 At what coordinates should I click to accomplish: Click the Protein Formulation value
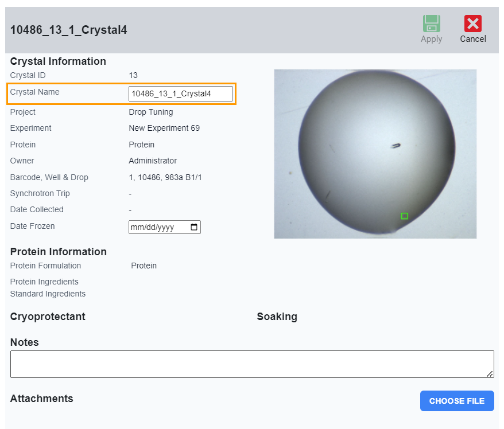pos(144,266)
